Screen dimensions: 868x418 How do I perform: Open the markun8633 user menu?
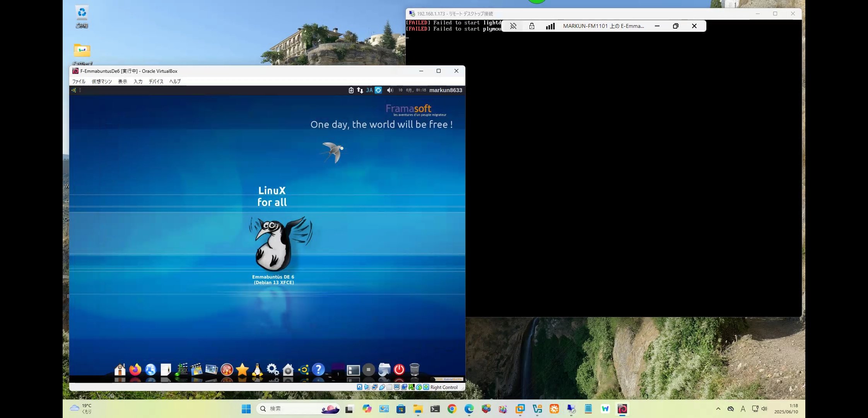coord(446,90)
